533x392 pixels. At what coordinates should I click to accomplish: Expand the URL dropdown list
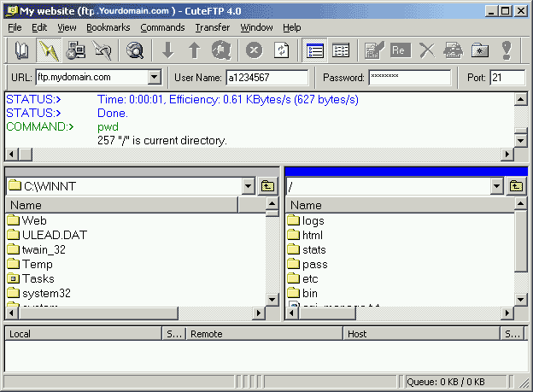click(x=155, y=77)
